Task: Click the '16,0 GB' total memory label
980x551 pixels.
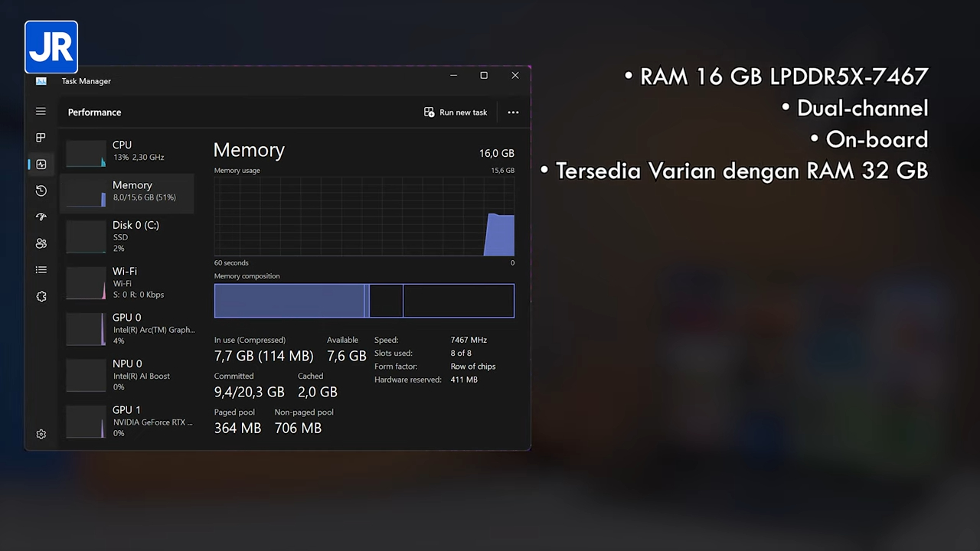Action: [x=497, y=153]
